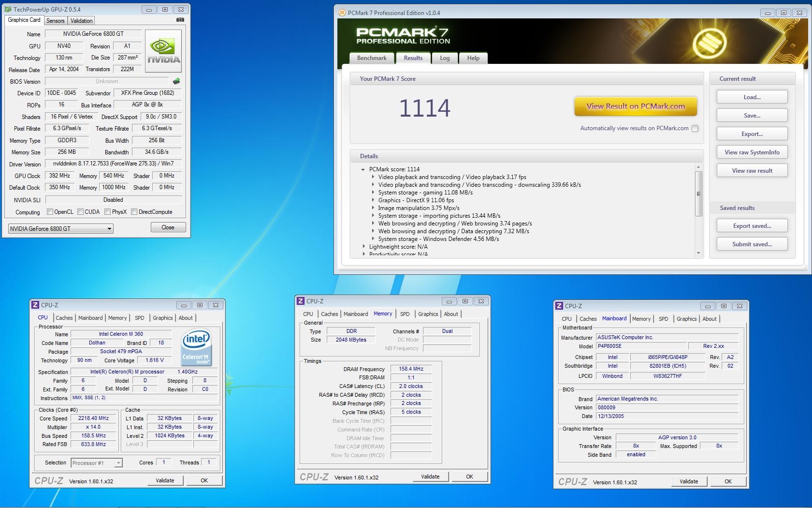This screenshot has width=812, height=508.
Task: Click the Details list scrollbar thumb
Action: point(698,194)
